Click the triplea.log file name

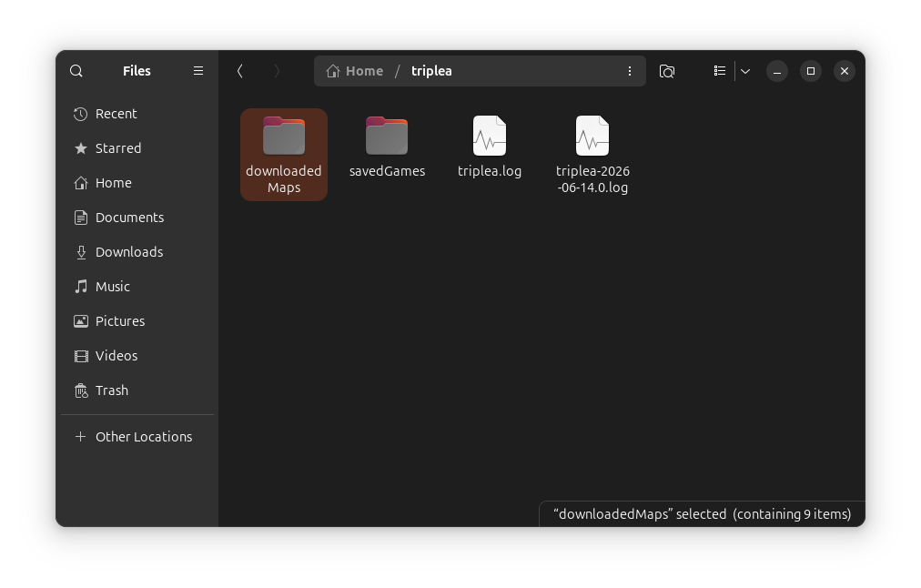click(490, 171)
